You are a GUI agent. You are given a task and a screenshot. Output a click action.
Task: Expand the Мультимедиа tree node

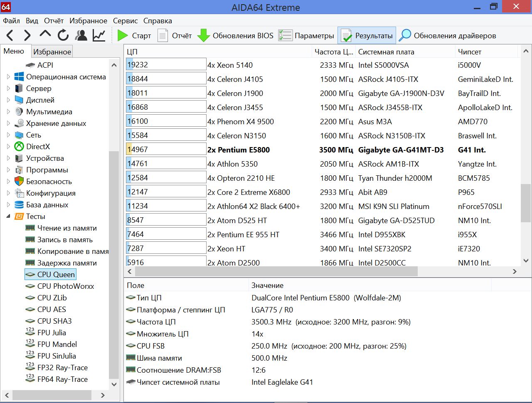[8, 112]
